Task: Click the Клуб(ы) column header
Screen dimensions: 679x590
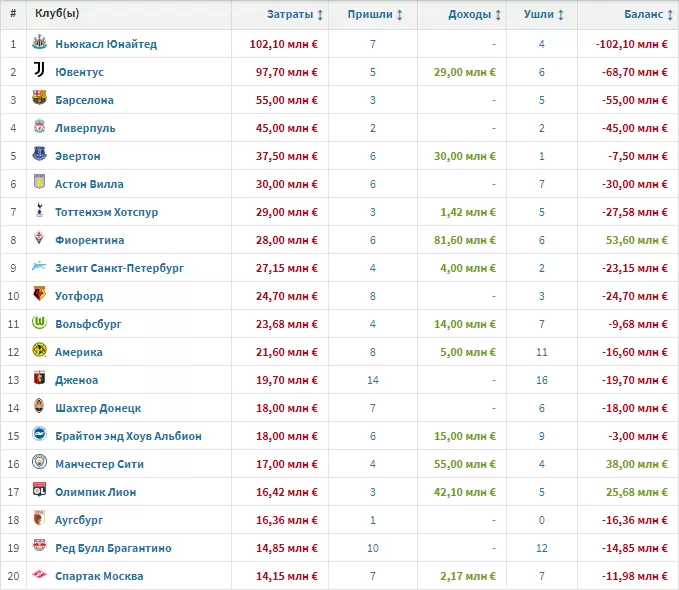Action: [57, 13]
